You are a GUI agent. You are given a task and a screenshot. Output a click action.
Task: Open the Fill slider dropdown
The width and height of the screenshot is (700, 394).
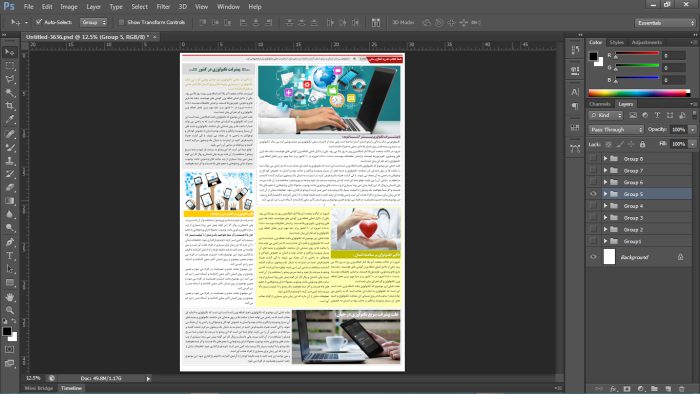click(692, 144)
